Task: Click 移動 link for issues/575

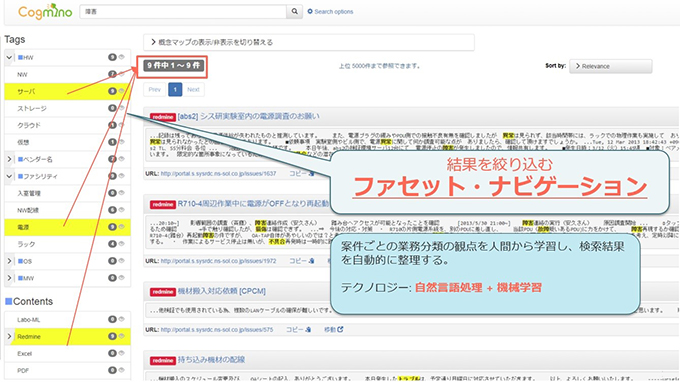Action: tap(333, 330)
